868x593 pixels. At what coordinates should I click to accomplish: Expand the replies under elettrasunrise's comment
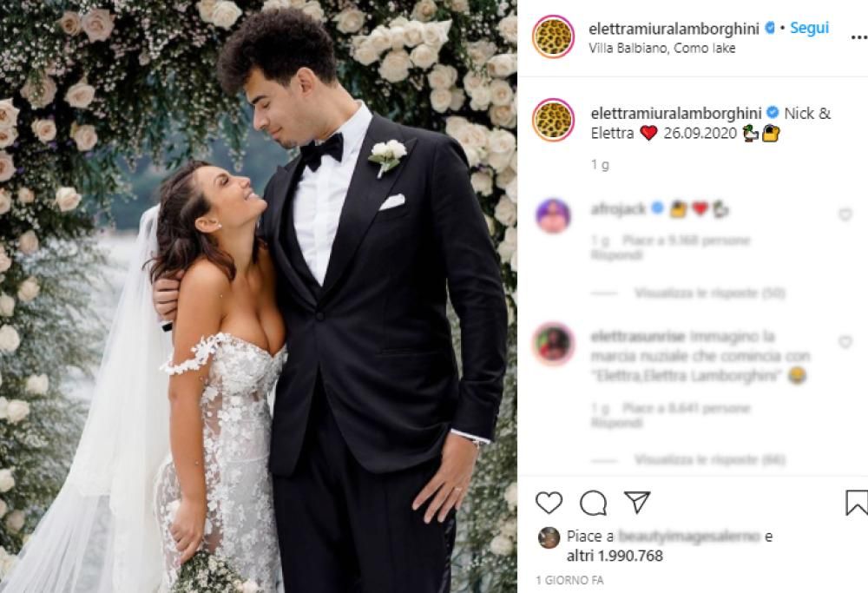coord(710,459)
